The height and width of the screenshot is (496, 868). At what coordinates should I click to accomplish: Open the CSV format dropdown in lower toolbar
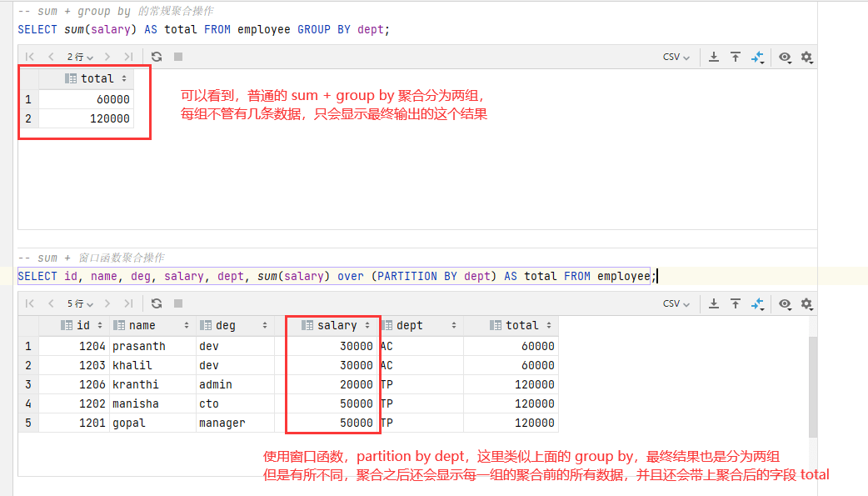pyautogui.click(x=676, y=303)
